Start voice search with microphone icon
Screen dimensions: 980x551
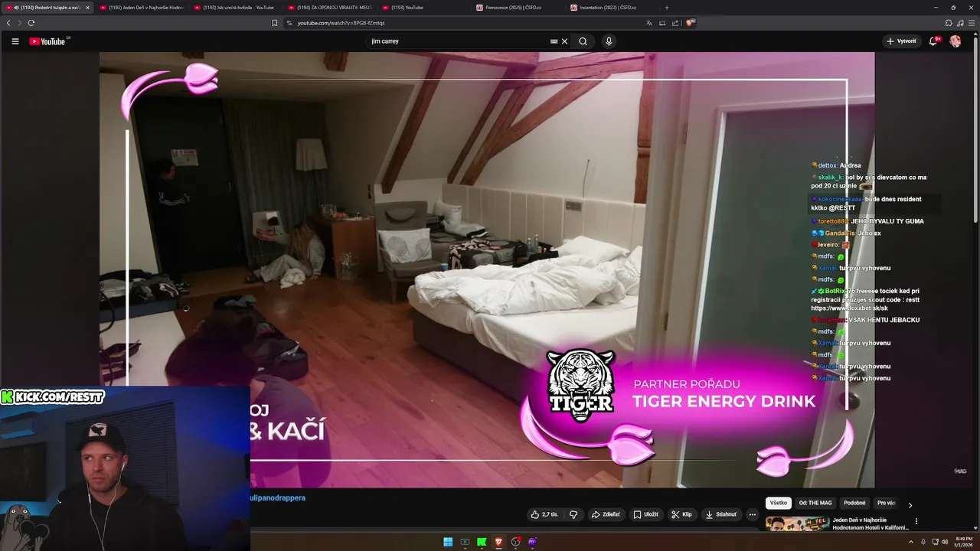(609, 41)
